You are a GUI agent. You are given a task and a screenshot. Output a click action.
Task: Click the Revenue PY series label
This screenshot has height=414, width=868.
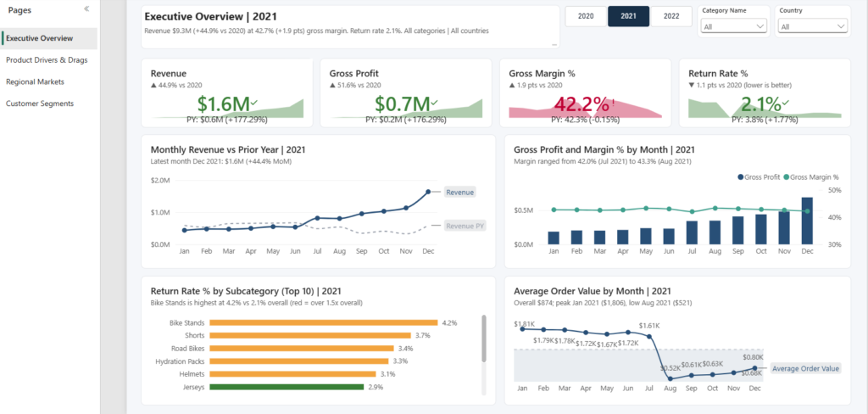(x=465, y=225)
